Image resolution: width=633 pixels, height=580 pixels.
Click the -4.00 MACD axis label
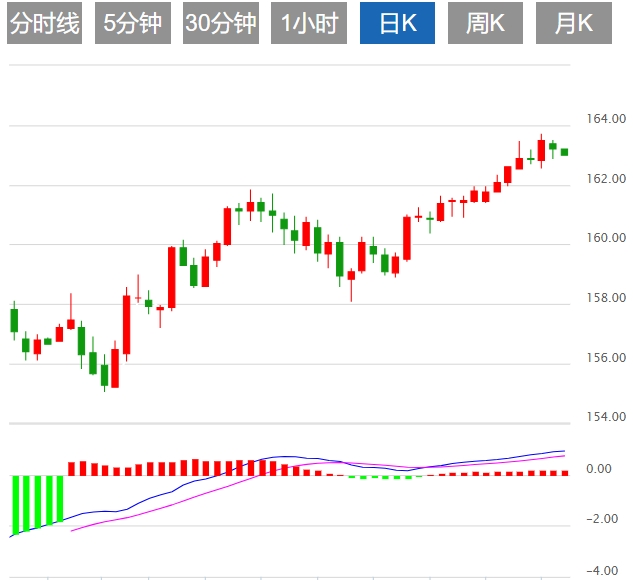click(x=602, y=571)
